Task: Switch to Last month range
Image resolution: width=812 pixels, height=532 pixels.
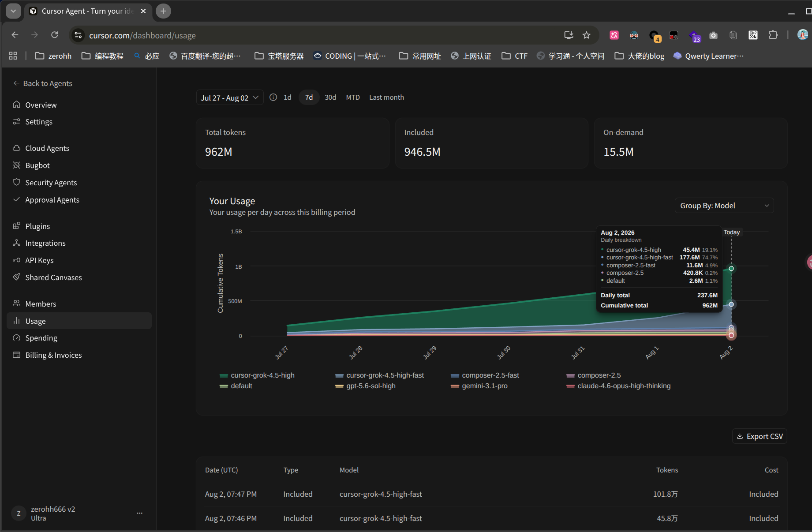Action: click(x=386, y=97)
